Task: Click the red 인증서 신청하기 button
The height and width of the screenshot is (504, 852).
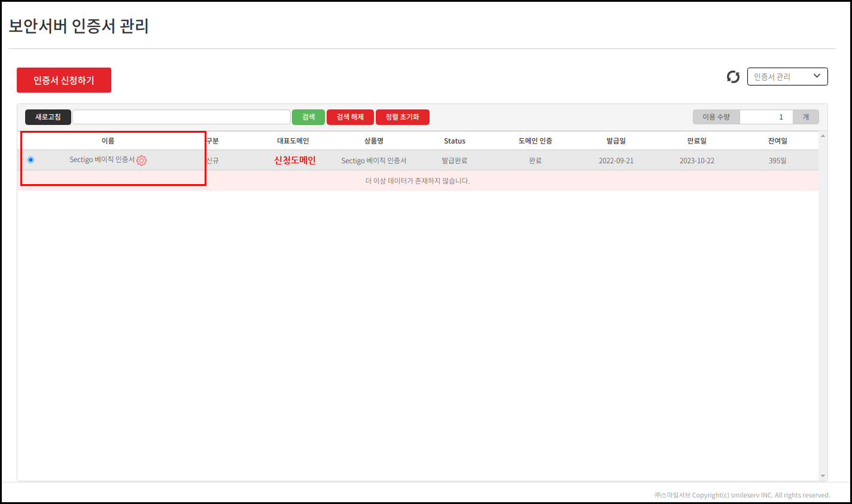Action: tap(64, 80)
